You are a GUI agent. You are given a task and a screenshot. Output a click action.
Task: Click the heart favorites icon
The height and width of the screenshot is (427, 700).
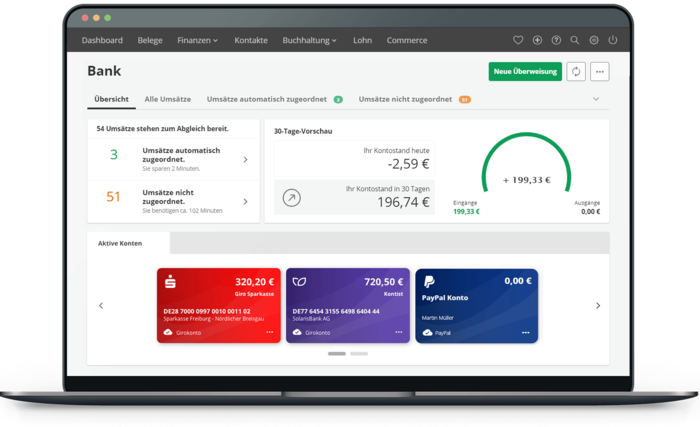pos(518,40)
